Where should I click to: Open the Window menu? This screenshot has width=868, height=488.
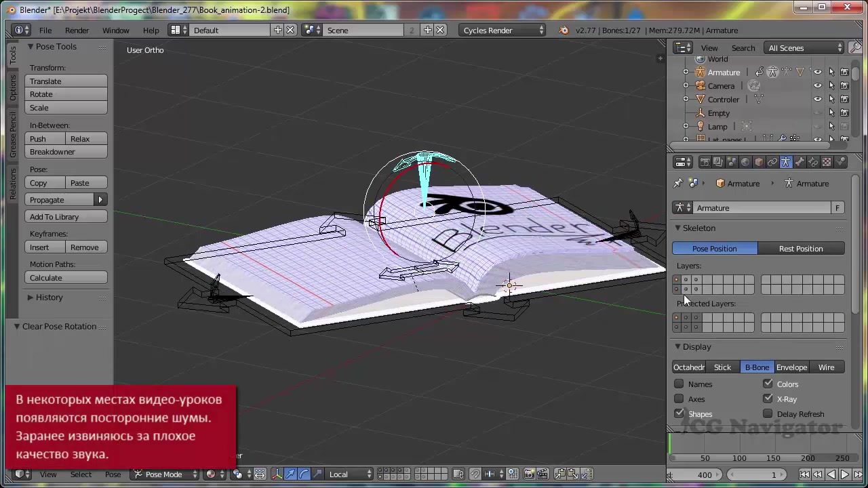[116, 30]
